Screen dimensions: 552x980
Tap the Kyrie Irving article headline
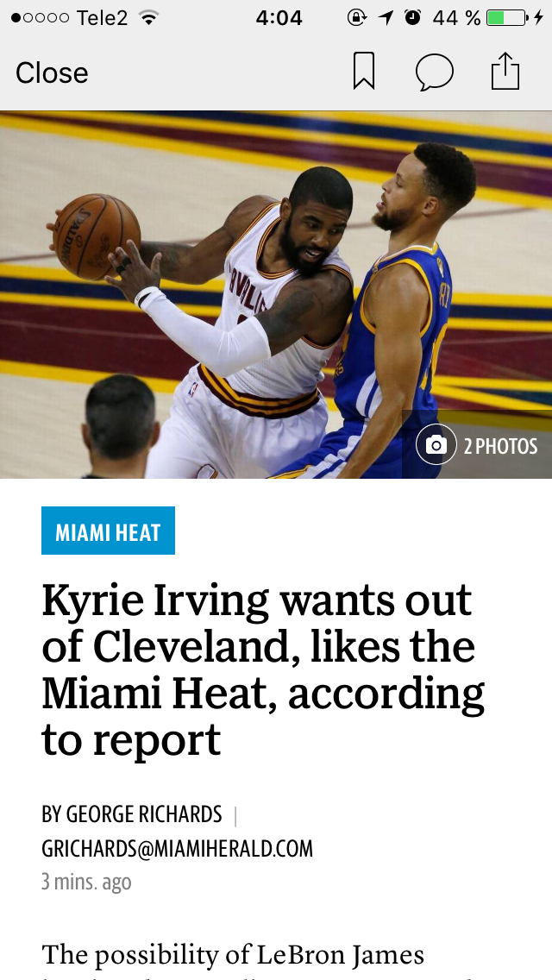262,669
